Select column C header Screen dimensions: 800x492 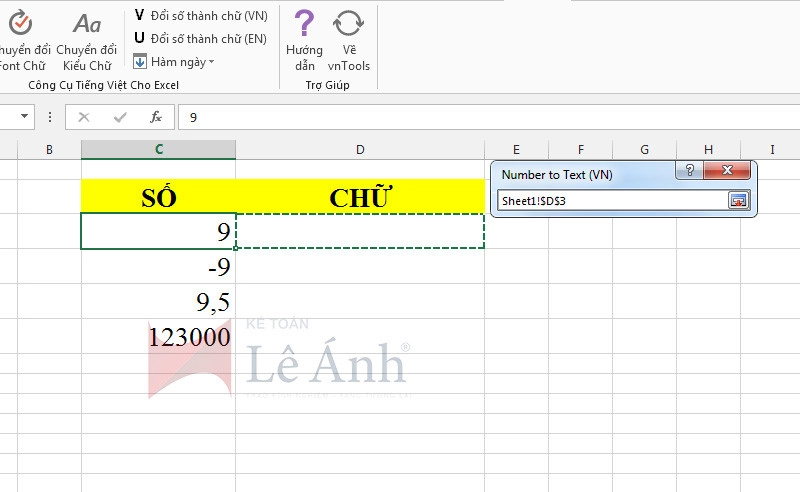(x=158, y=150)
